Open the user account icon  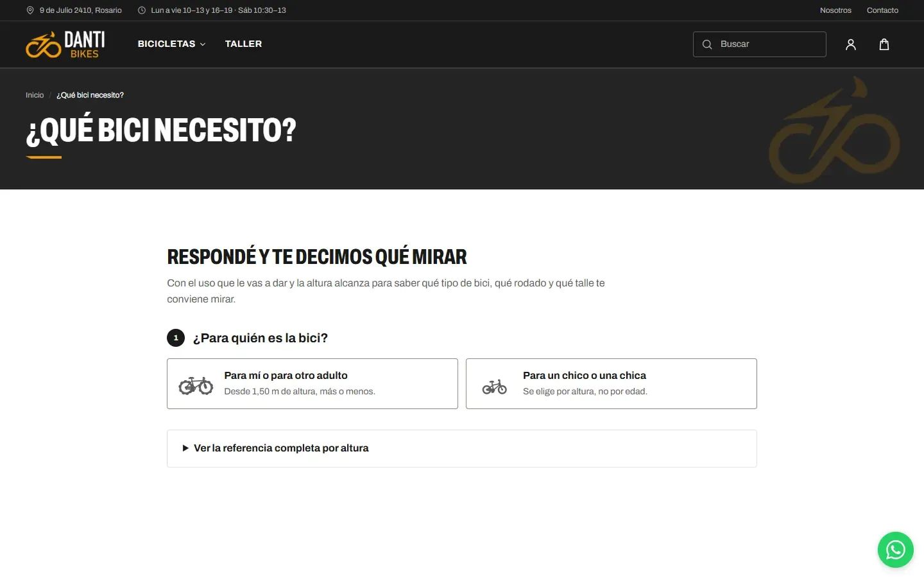pyautogui.click(x=851, y=44)
